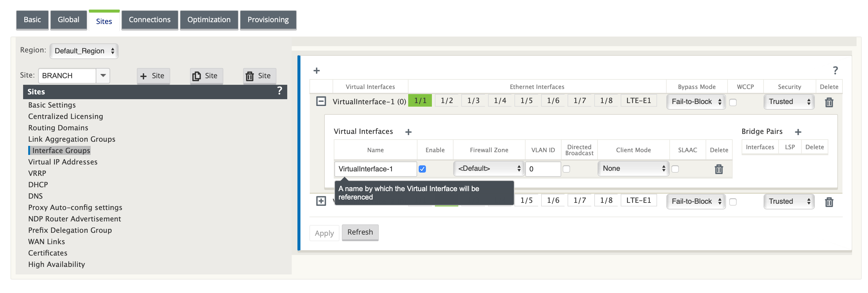This screenshot has width=868, height=293.
Task: Switch to the Connections tab
Action: tap(149, 20)
